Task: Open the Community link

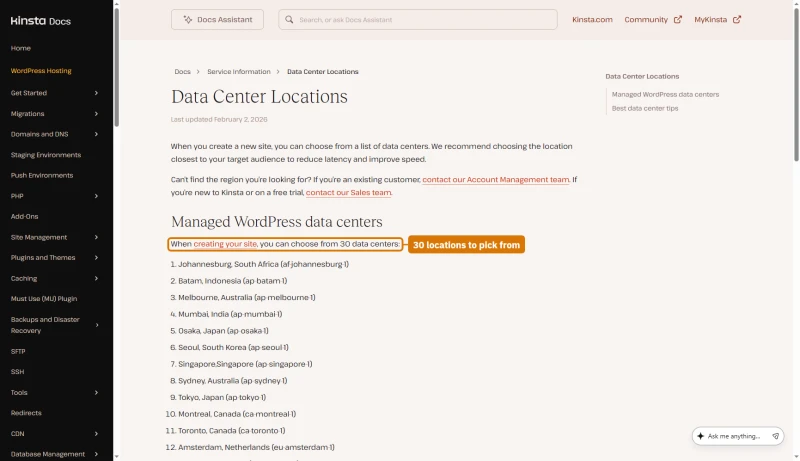Action: point(646,19)
